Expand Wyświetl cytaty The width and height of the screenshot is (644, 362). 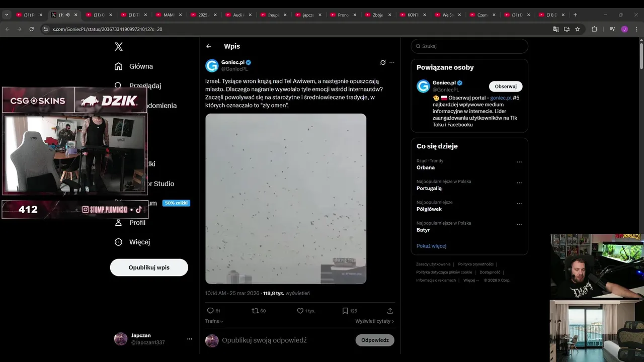pyautogui.click(x=374, y=321)
